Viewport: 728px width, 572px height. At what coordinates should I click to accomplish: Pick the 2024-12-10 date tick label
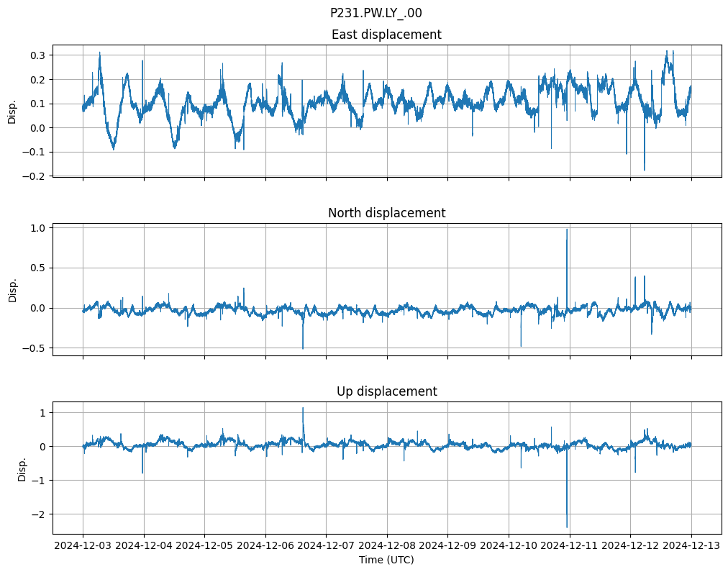(509, 545)
